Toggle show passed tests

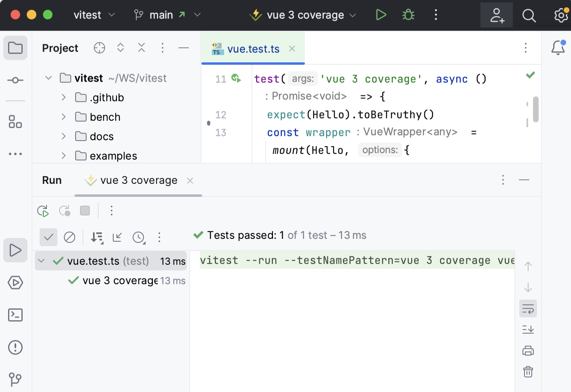[x=49, y=237]
